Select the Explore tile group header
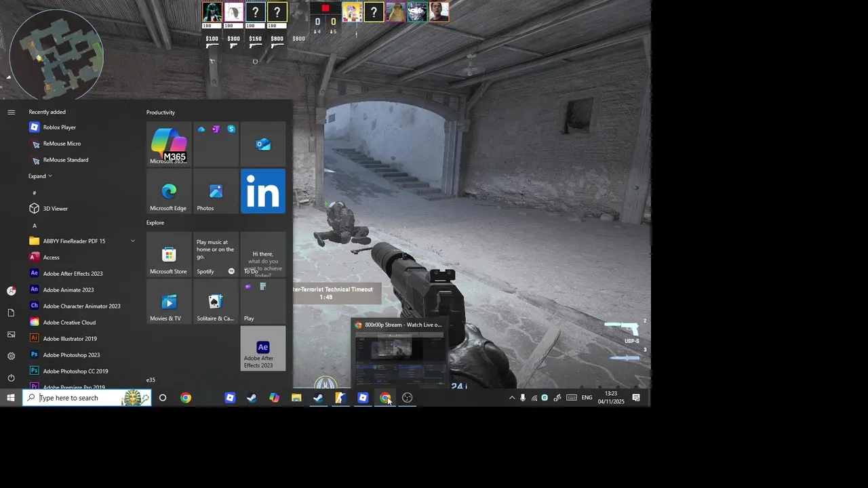 pos(155,222)
